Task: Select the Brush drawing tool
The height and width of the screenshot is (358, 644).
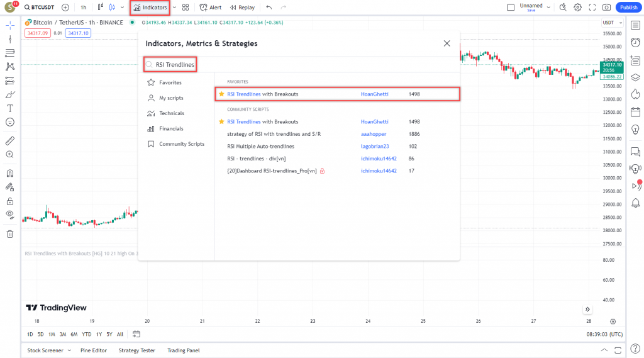Action: (x=9, y=94)
